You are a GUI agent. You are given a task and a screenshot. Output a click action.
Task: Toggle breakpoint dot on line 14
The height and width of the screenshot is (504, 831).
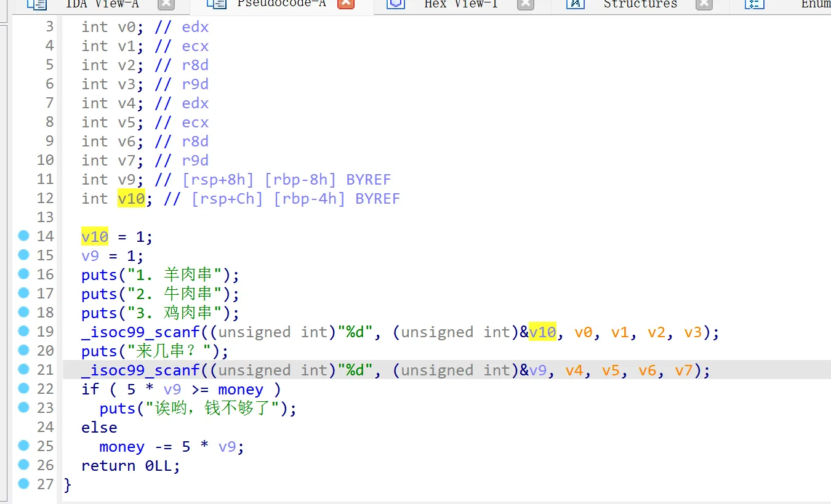click(x=24, y=236)
